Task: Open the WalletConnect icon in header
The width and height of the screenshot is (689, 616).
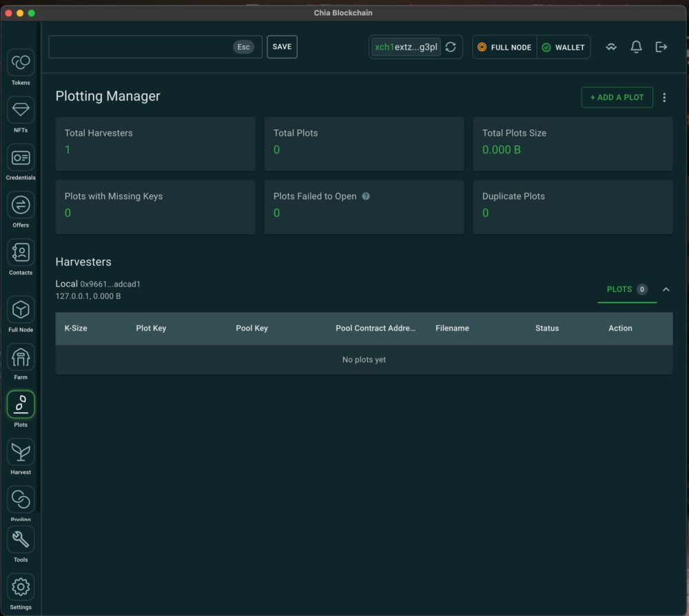Action: click(x=611, y=47)
